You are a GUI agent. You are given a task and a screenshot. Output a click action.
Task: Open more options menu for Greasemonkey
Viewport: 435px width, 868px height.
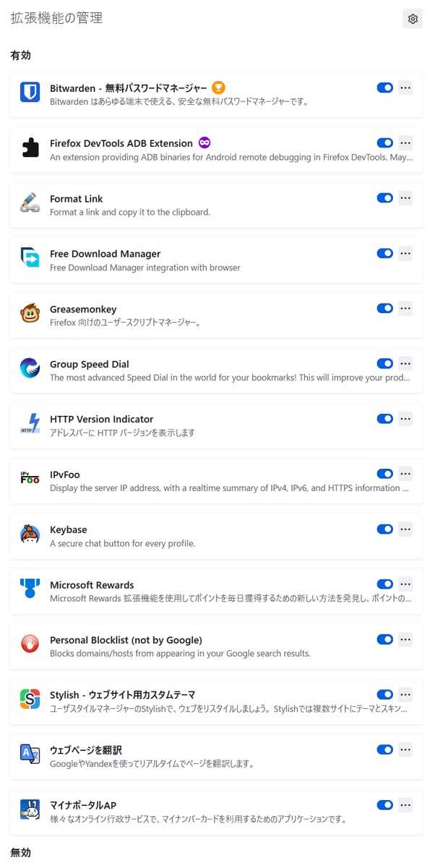(405, 309)
